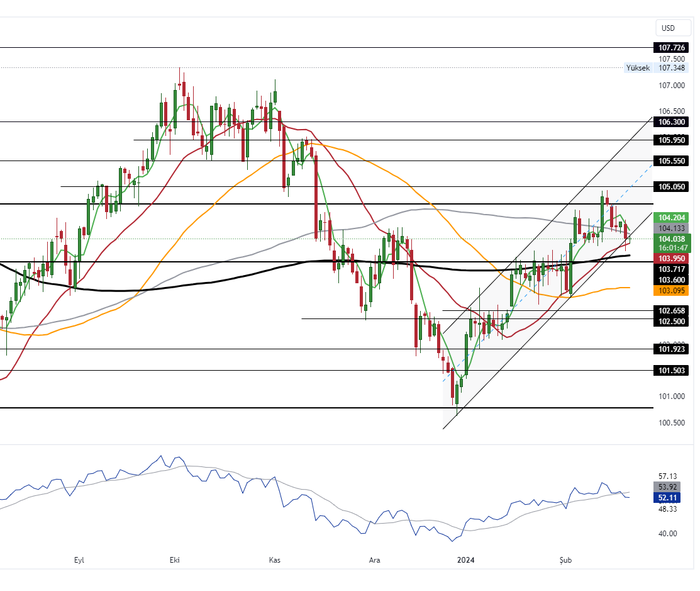Viewport: 700px width, 591px height.
Task: Select the 102.500 level price label
Action: (671, 321)
